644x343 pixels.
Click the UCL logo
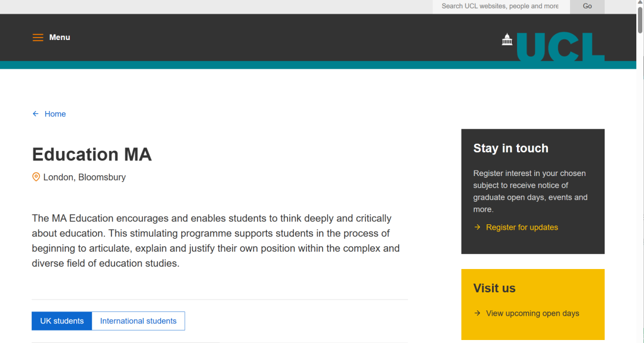tap(553, 46)
